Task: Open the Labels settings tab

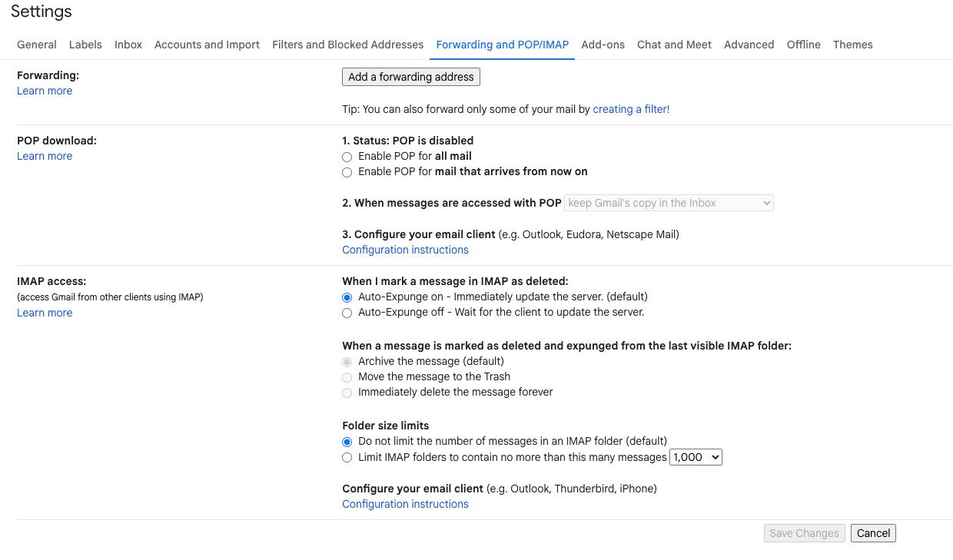Action: [85, 45]
